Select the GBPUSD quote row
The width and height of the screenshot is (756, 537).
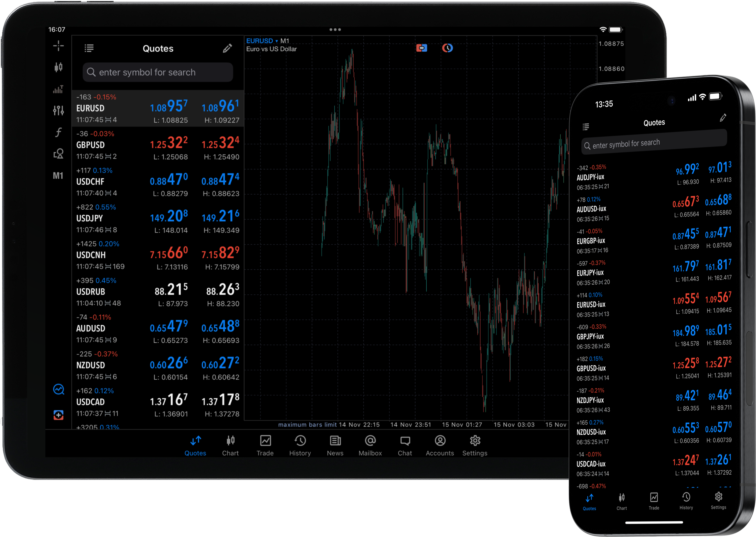point(158,145)
